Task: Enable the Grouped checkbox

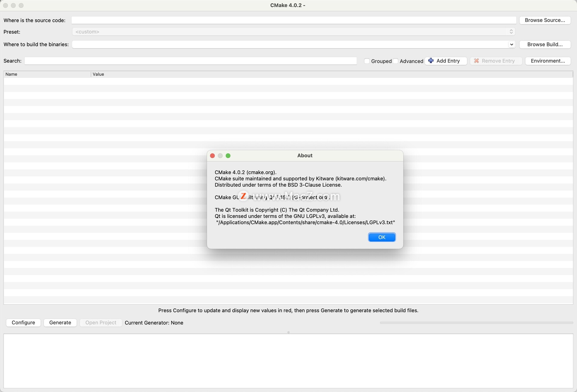Action: point(367,61)
